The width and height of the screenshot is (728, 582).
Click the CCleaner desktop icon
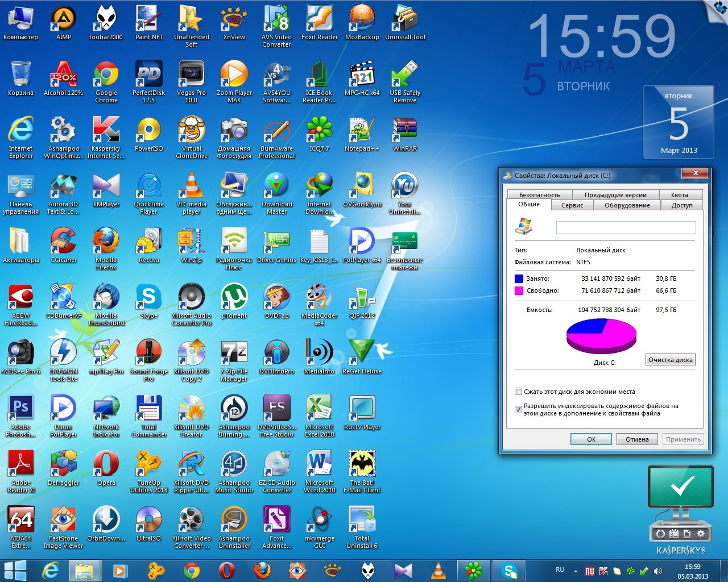coord(64,243)
